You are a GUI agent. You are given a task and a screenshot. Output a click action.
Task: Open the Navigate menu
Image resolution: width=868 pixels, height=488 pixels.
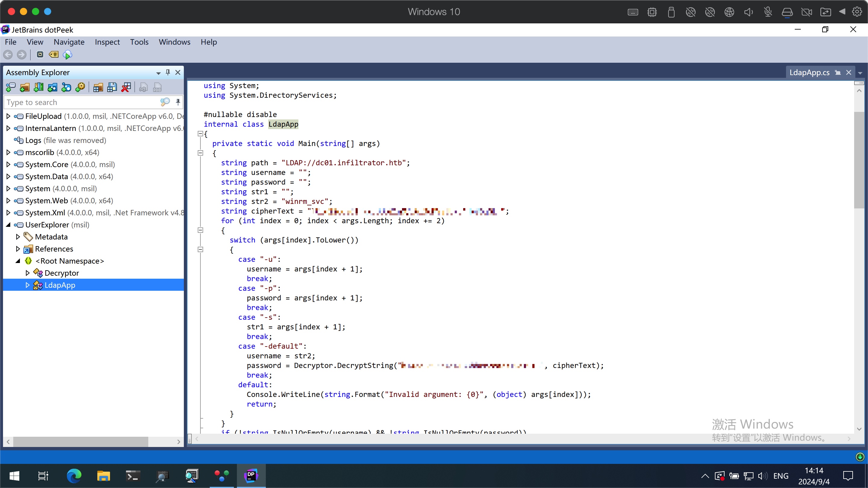(69, 42)
